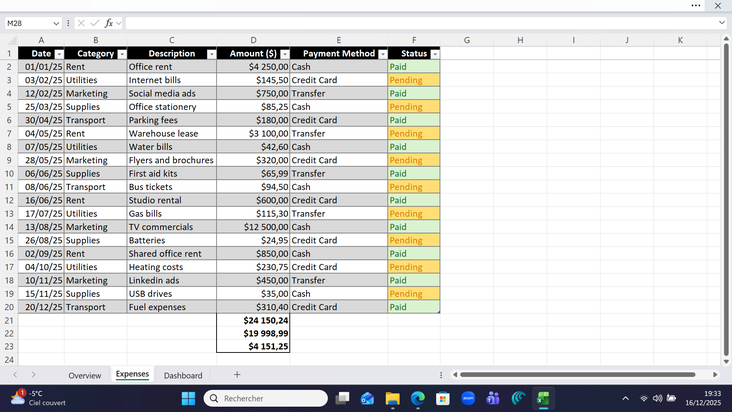732x412 pixels.
Task: Click the previous sheet navigation arrow
Action: click(15, 374)
